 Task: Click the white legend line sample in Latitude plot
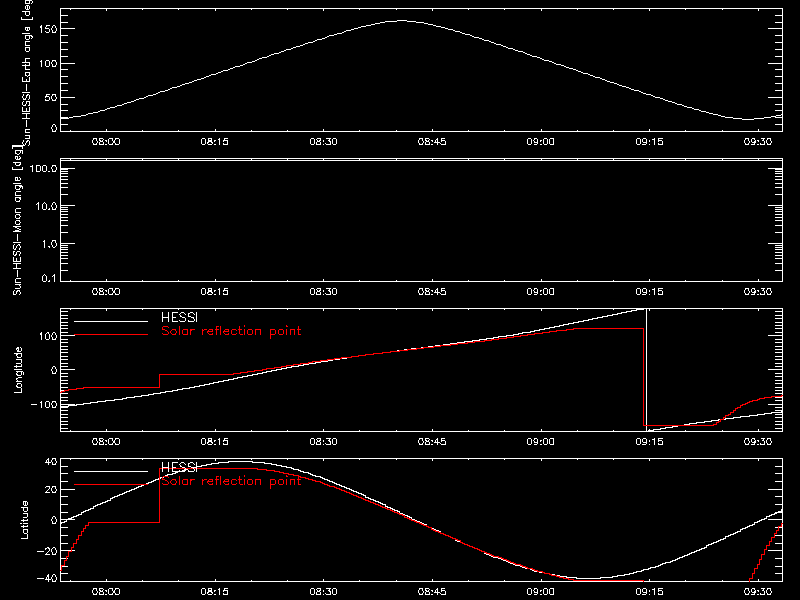click(111, 471)
